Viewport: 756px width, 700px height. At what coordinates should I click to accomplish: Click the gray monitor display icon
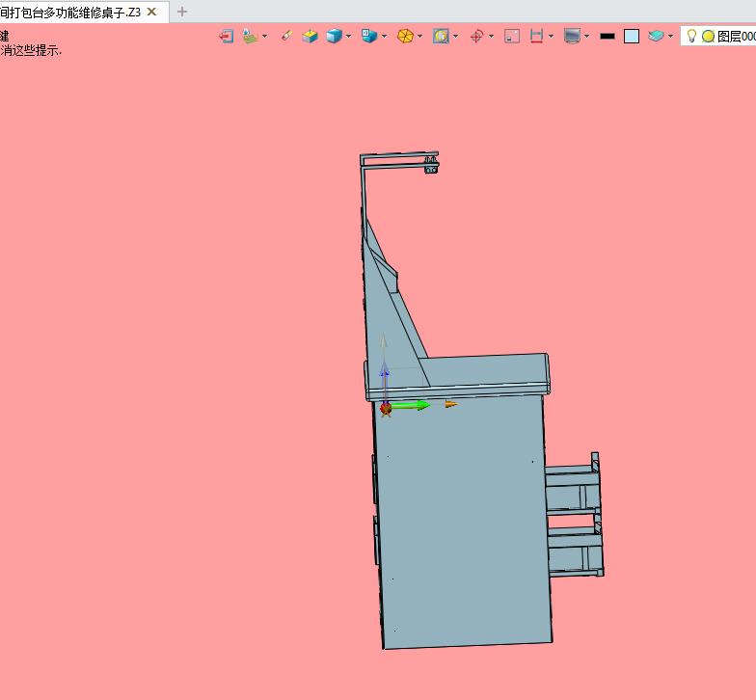click(x=572, y=36)
